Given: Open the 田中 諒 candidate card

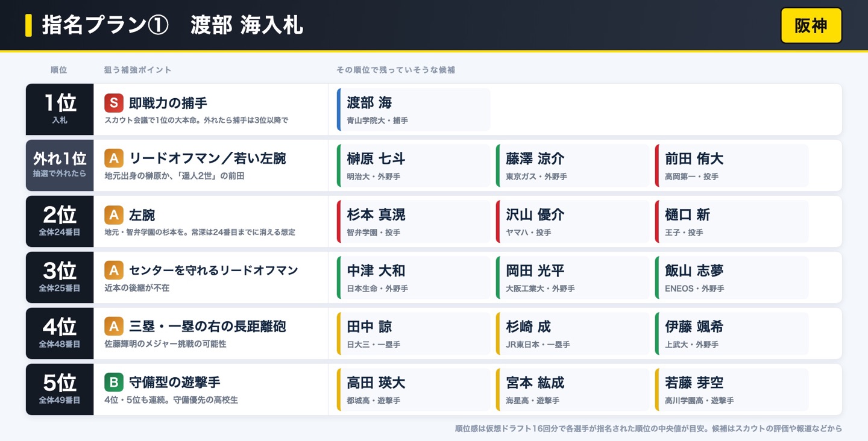Looking at the screenshot, I should tap(414, 334).
